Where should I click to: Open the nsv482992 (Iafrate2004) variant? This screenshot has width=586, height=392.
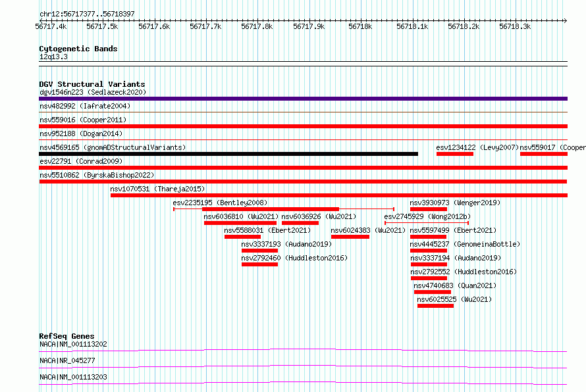(85, 106)
